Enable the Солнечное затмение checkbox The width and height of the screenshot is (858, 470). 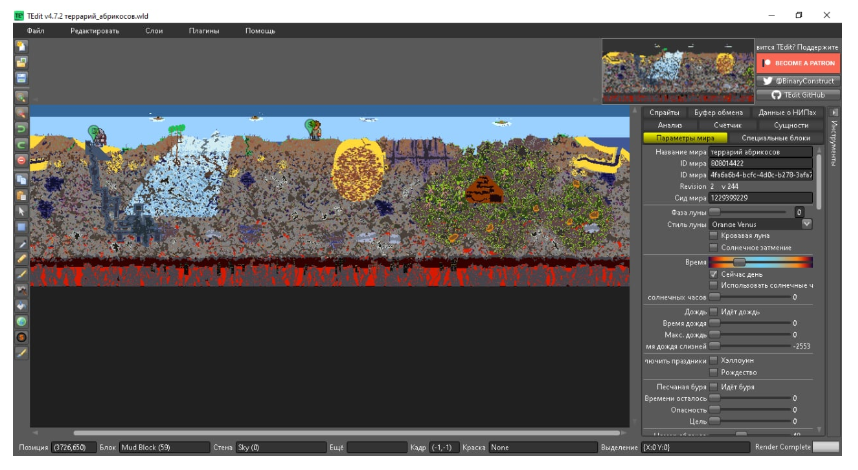[x=714, y=248]
